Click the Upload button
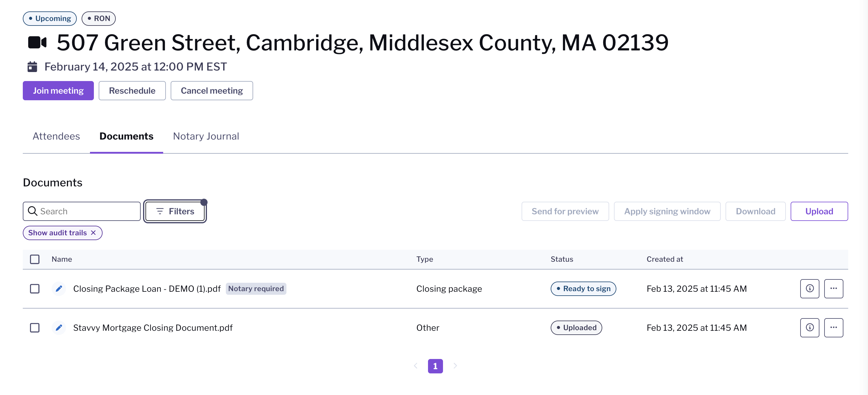The height and width of the screenshot is (395, 868). 819,211
